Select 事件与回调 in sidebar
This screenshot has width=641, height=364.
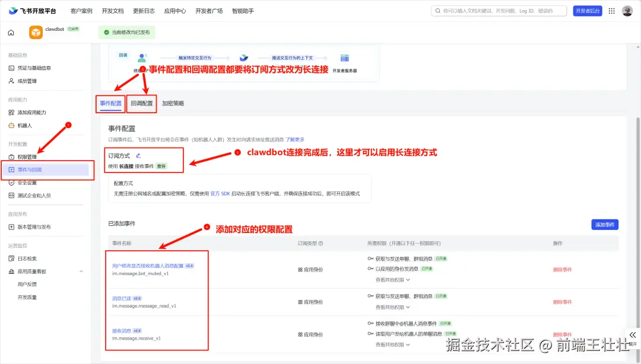tap(45, 170)
